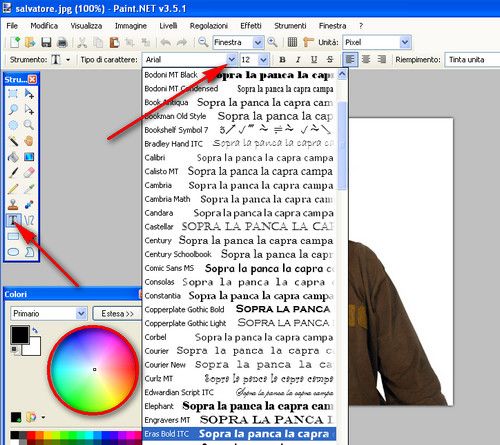Select the Paint Bucket tool
The height and width of the screenshot is (445, 500).
pos(13,157)
